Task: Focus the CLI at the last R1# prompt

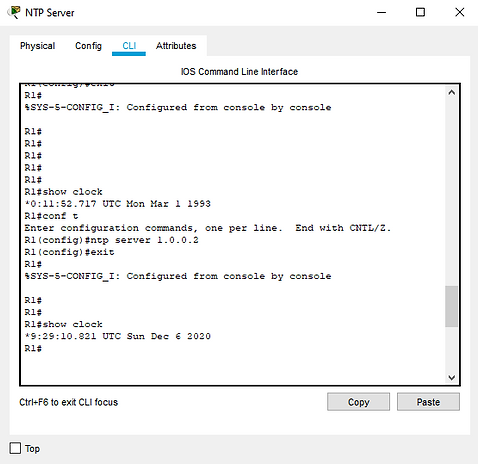Action: 33,349
